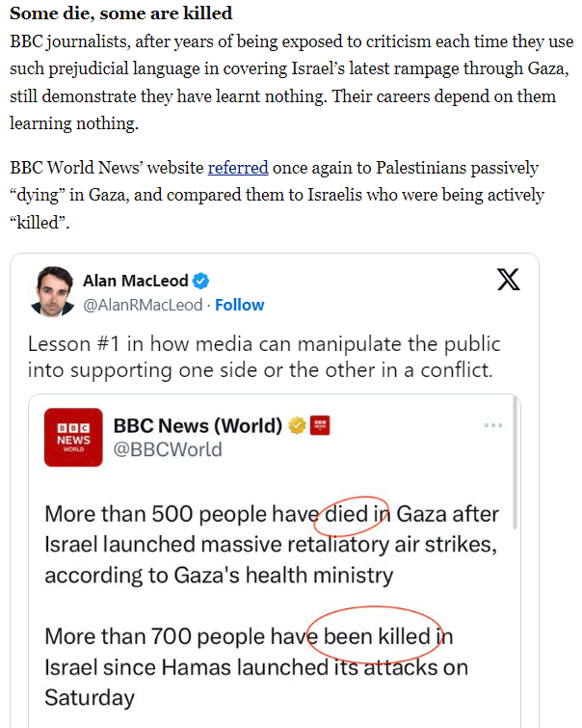582x728 pixels.
Task: Click the Alan MacLeod display name
Action: tap(136, 281)
